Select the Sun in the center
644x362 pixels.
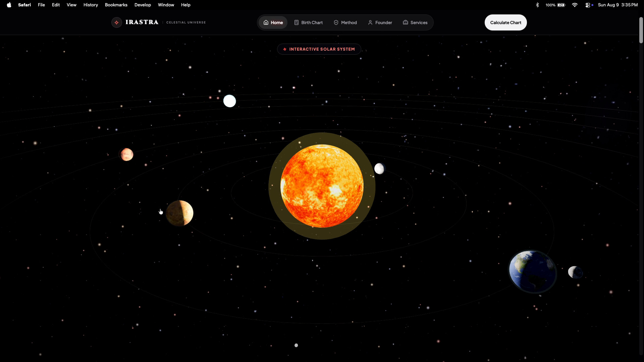tap(322, 186)
